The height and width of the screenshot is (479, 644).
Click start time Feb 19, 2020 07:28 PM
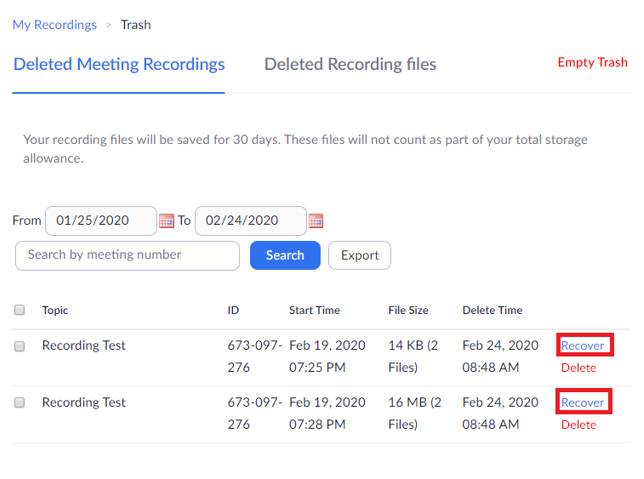coord(327,413)
